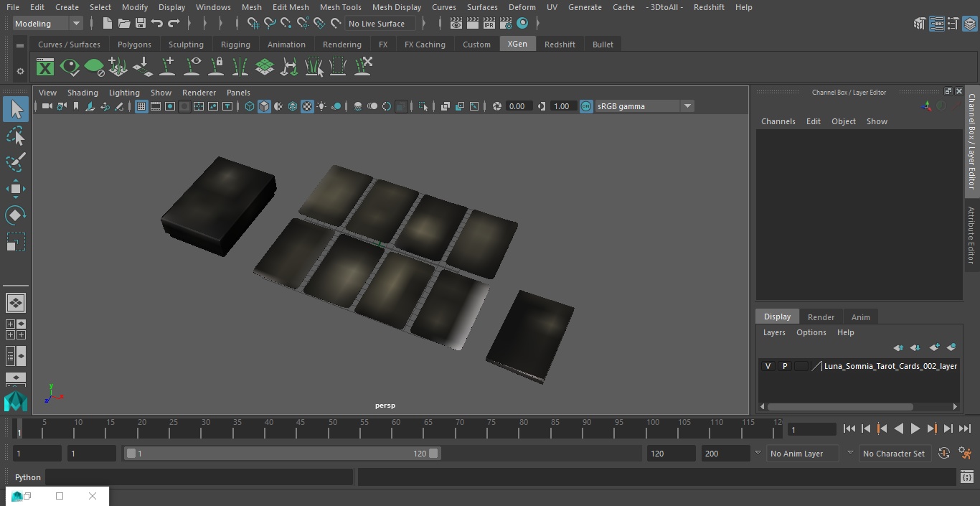980x506 pixels.
Task: Open the shelf tab menu icon
Action: tap(20, 45)
